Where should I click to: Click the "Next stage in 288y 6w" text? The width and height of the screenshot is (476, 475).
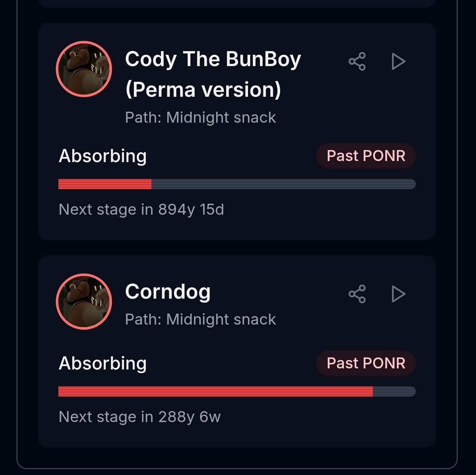click(x=140, y=417)
